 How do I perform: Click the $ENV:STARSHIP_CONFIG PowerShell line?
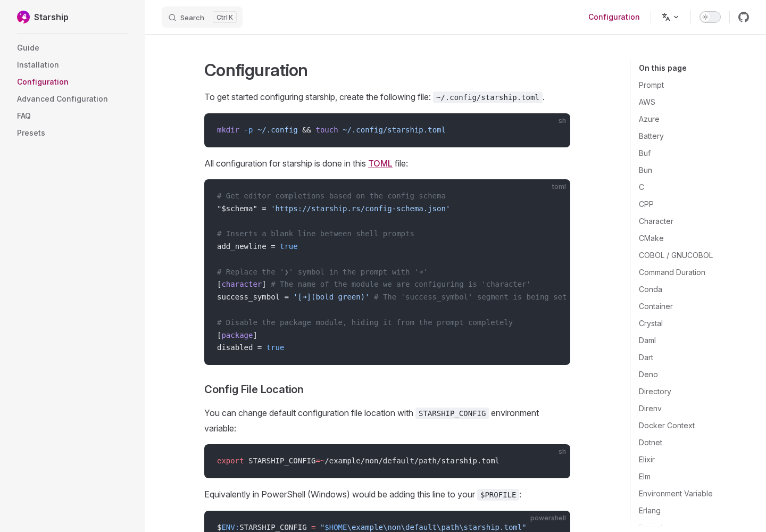click(x=371, y=527)
